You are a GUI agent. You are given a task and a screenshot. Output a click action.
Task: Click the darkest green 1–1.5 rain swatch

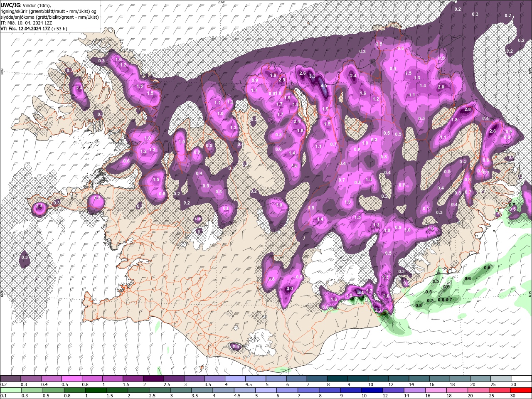coord(96,390)
